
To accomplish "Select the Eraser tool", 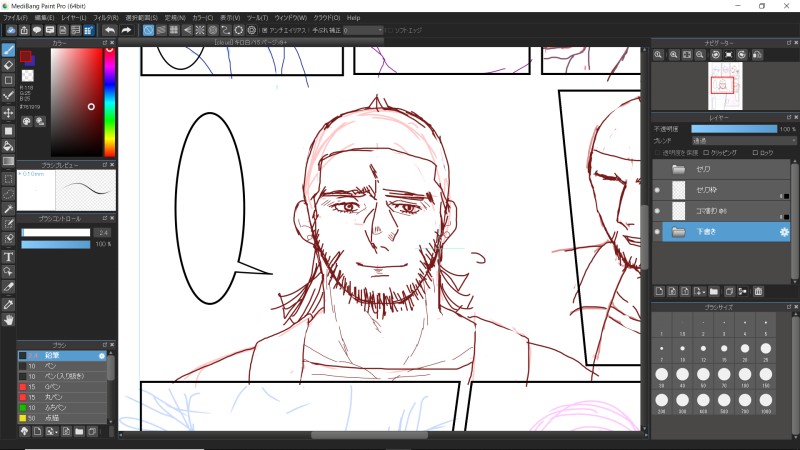I will point(8,65).
